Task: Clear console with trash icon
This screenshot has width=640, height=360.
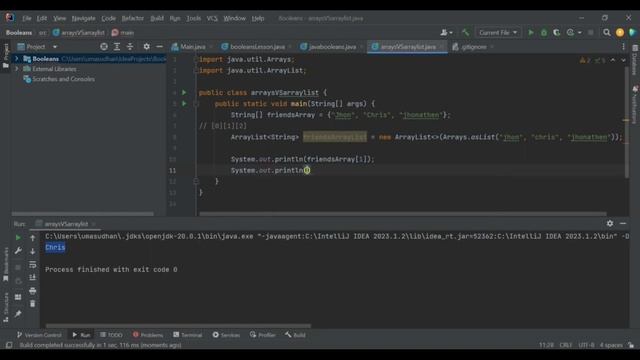Action: [33, 304]
